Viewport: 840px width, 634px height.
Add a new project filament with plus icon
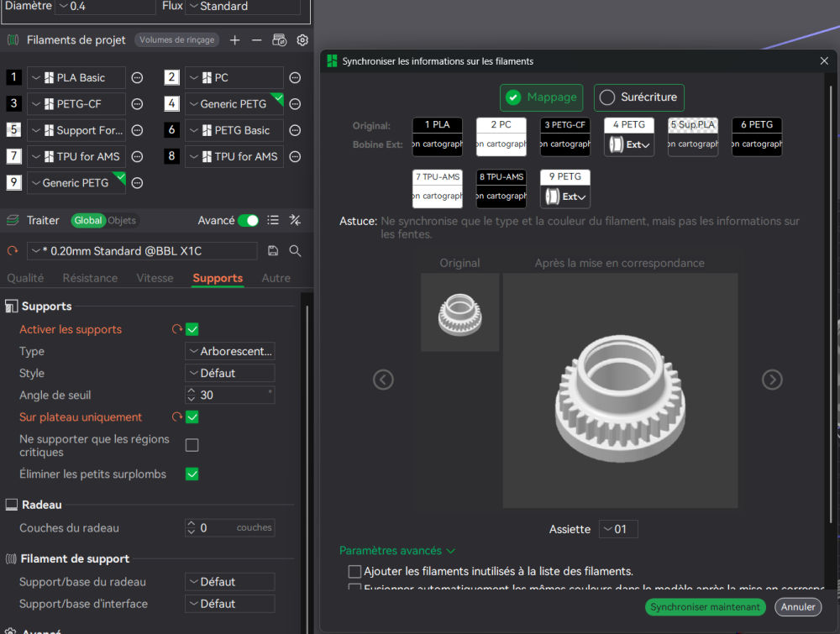[x=234, y=40]
